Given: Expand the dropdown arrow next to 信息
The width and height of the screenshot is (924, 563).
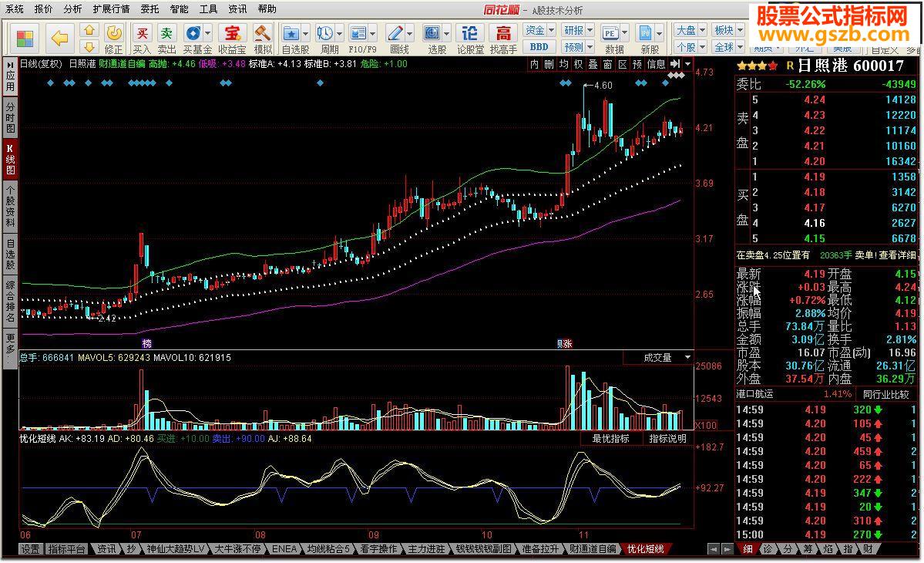Looking at the screenshot, I should [x=687, y=64].
